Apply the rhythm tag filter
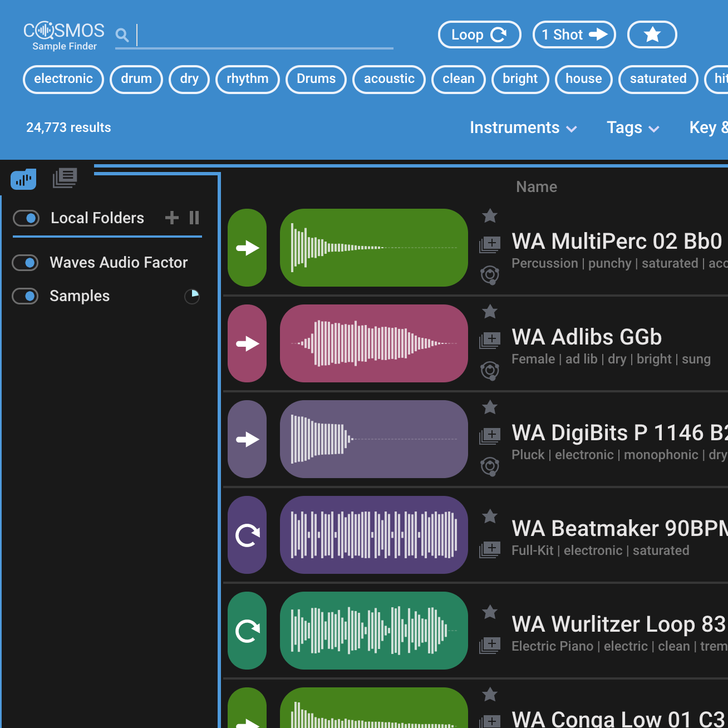Viewport: 728px width, 728px height. point(248,79)
